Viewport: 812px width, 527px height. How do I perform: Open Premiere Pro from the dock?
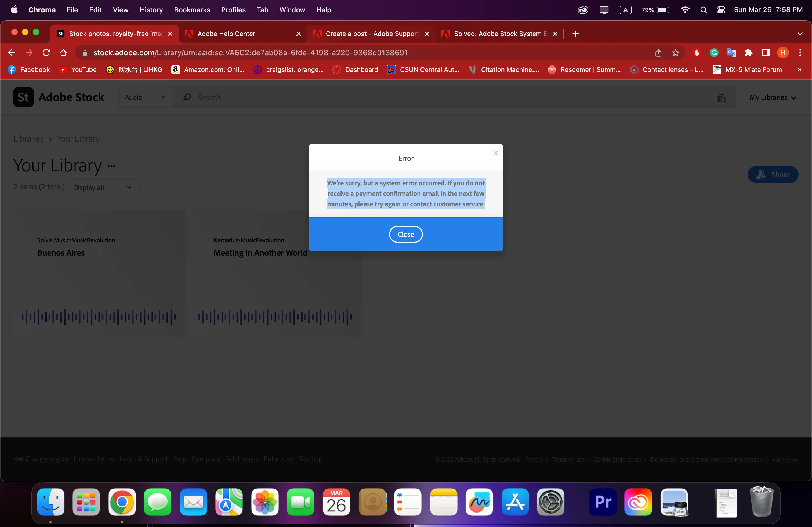(602, 502)
